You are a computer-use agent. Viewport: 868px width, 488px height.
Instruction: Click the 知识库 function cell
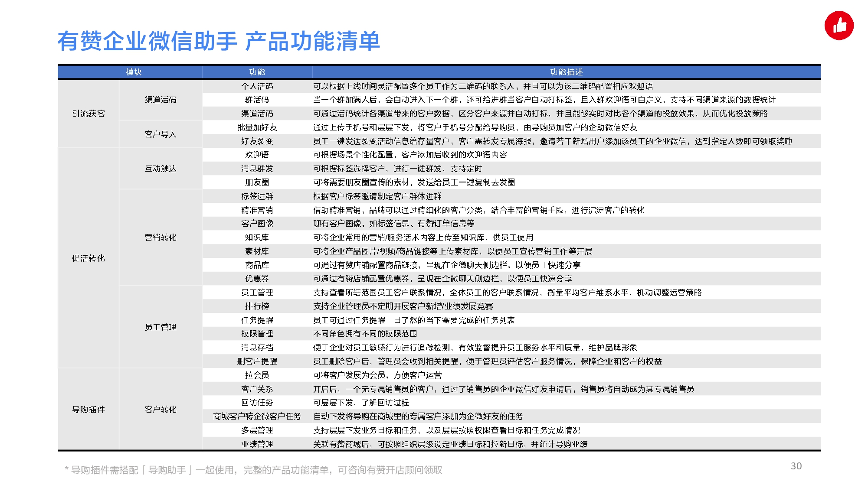pos(257,237)
